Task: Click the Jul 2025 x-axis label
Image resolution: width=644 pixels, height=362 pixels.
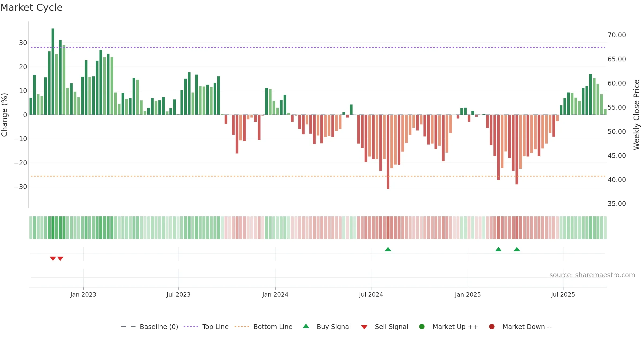Action: click(x=563, y=294)
